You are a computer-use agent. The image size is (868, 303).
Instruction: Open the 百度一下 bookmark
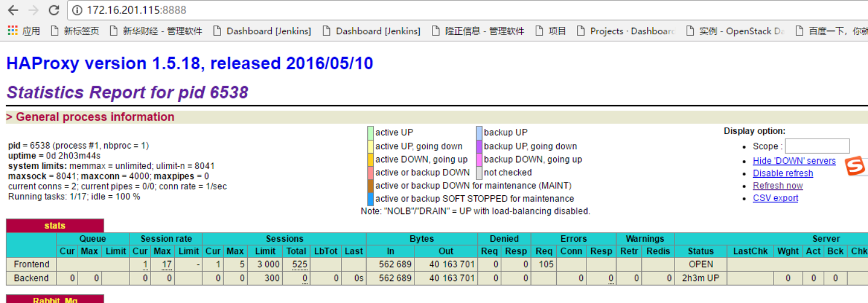(x=831, y=31)
